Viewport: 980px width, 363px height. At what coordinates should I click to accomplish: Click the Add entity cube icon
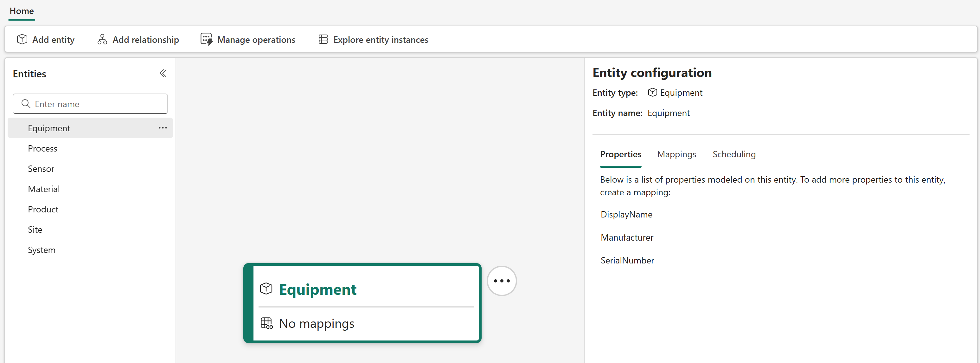(22, 39)
